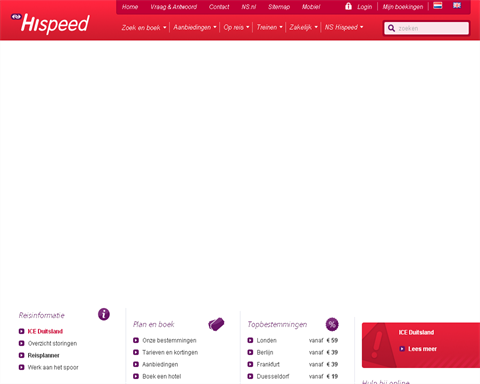Click arrow bullet beside Werk aan het spoor

click(x=22, y=367)
